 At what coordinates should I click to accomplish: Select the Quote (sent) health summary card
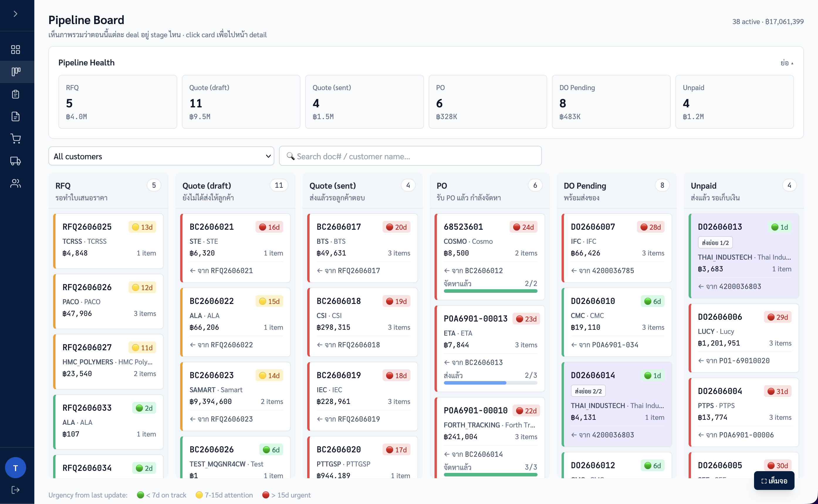click(364, 102)
